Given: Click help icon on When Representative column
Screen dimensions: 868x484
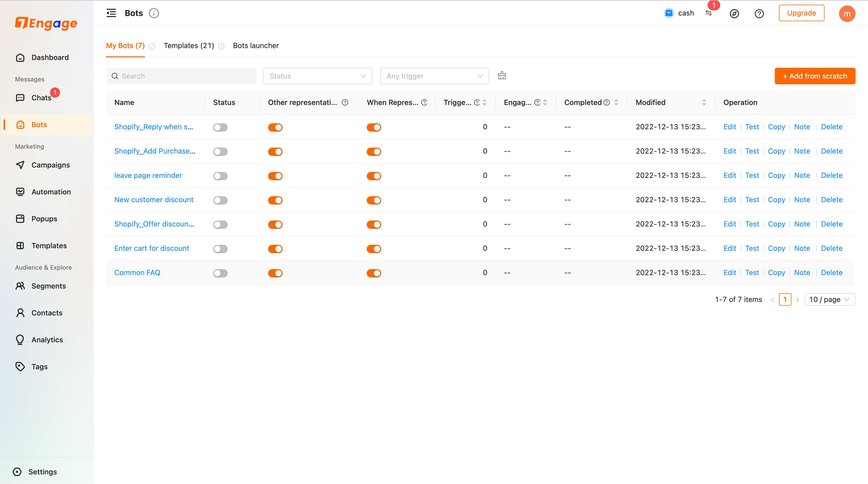Looking at the screenshot, I should pos(424,102).
